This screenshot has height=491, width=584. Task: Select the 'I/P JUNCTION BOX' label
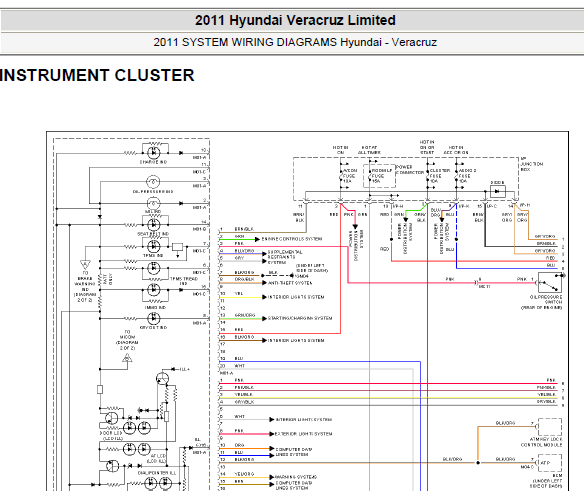click(531, 164)
